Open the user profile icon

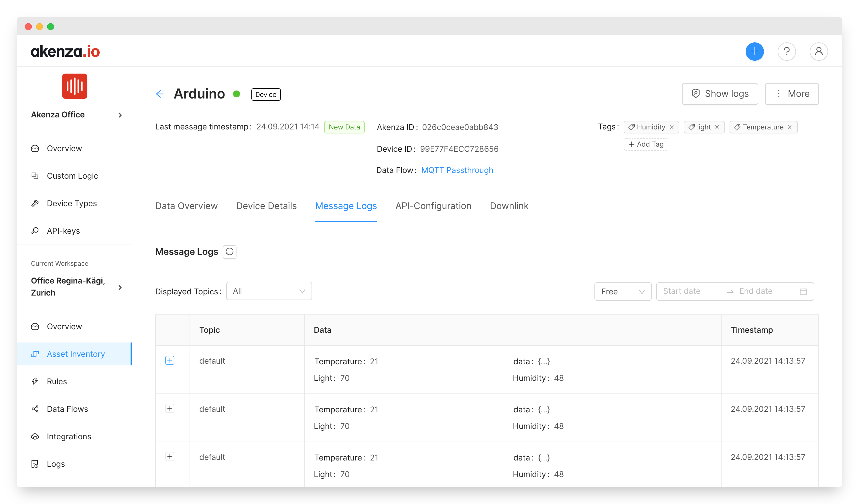click(818, 52)
